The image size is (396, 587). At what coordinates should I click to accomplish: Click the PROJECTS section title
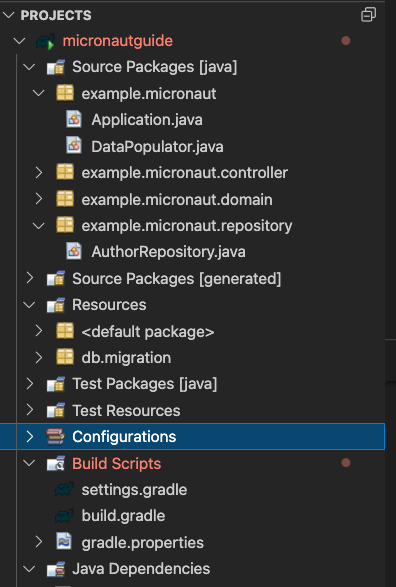point(56,15)
